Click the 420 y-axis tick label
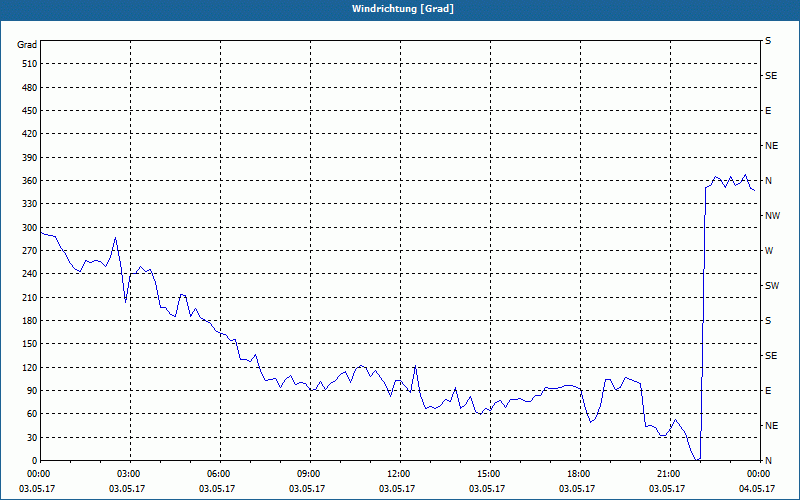 (x=30, y=134)
